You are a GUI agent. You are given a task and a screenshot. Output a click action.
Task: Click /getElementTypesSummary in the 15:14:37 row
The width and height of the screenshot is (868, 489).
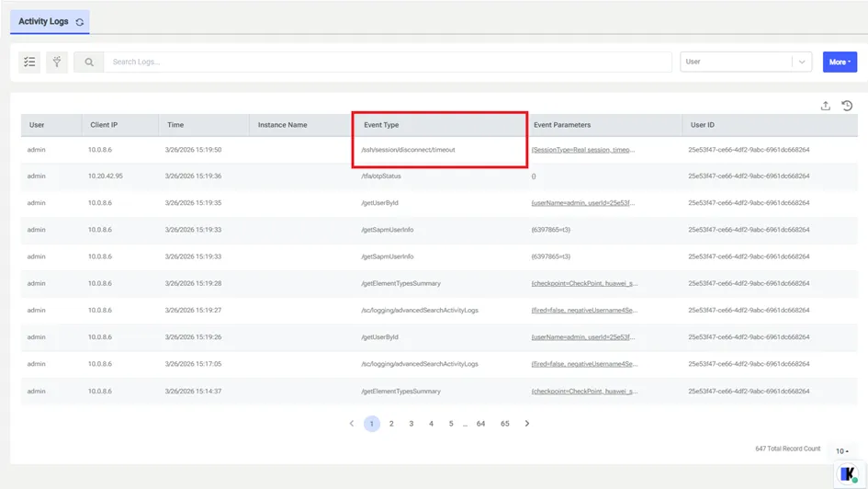[x=400, y=391]
